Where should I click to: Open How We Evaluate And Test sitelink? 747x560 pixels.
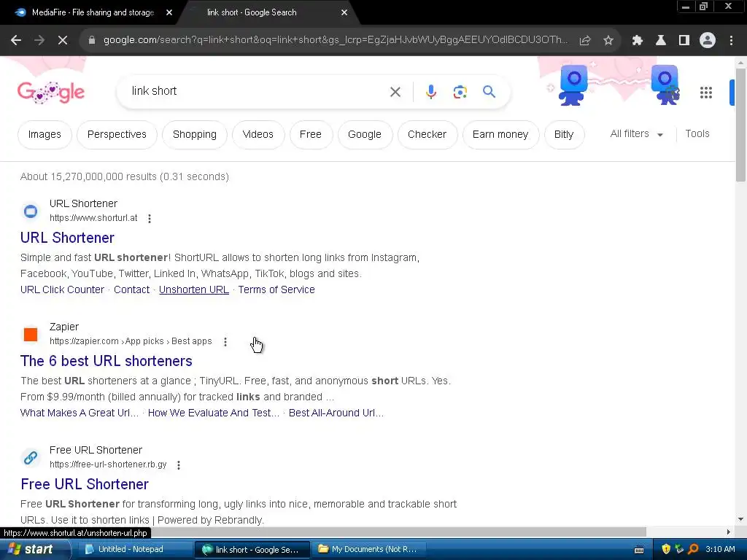tap(214, 413)
